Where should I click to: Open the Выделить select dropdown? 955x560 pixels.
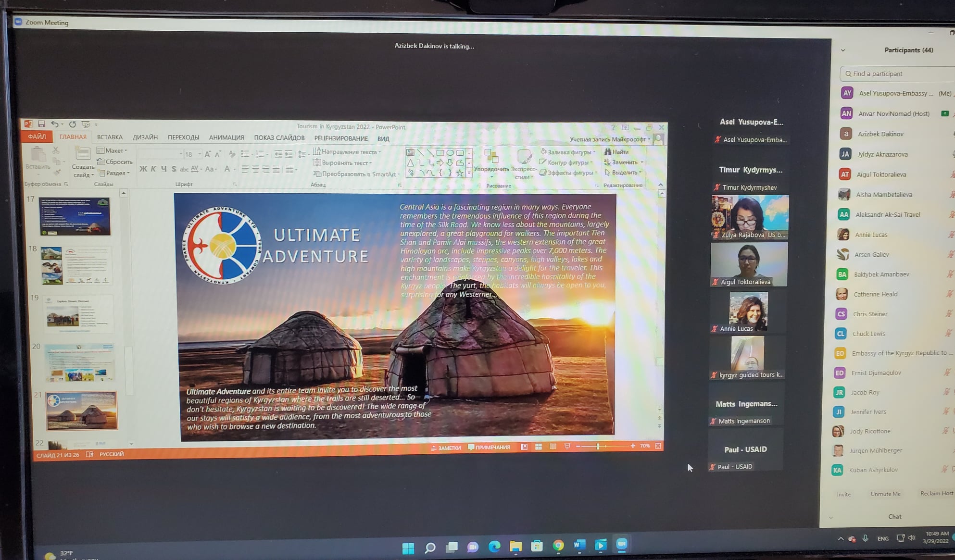[x=624, y=172]
